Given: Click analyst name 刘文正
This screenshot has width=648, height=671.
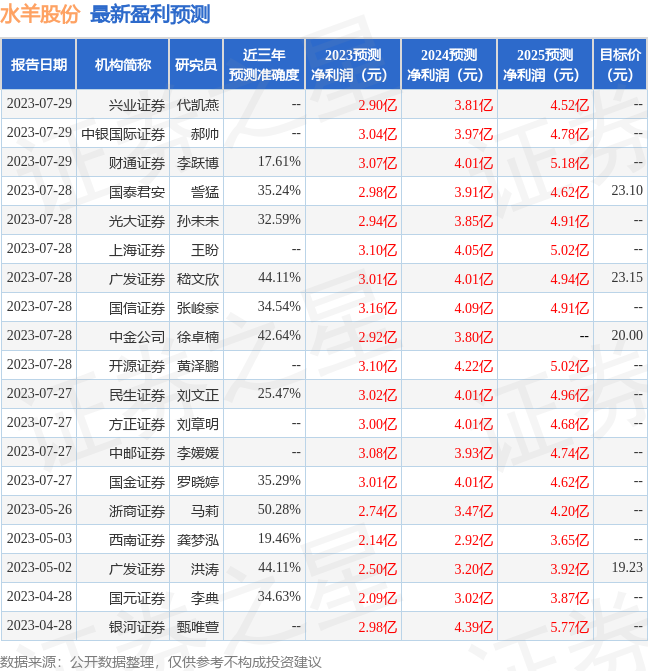Looking at the screenshot, I should 198,395.
